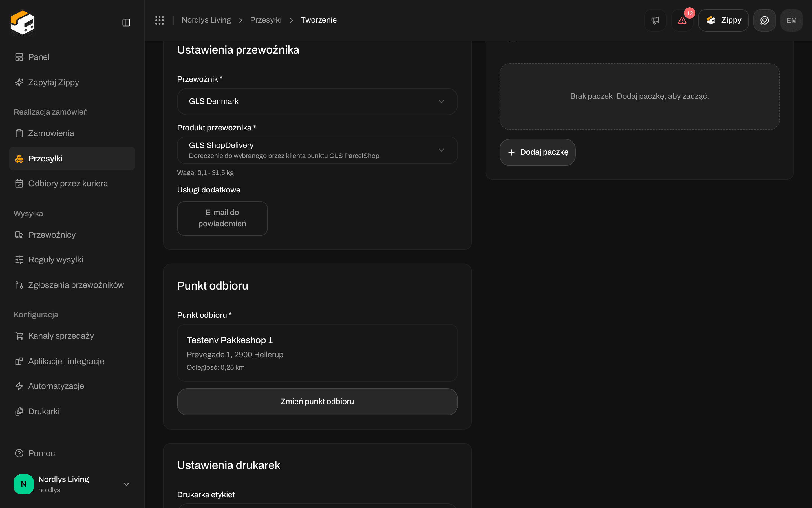Open the GLS ShopDelivery product dropdown

pos(317,150)
